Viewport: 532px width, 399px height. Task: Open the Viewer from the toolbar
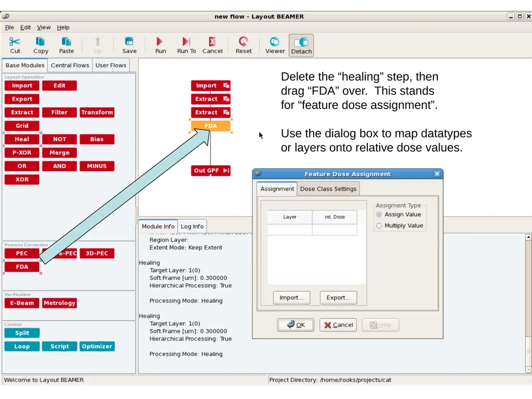coord(274,42)
